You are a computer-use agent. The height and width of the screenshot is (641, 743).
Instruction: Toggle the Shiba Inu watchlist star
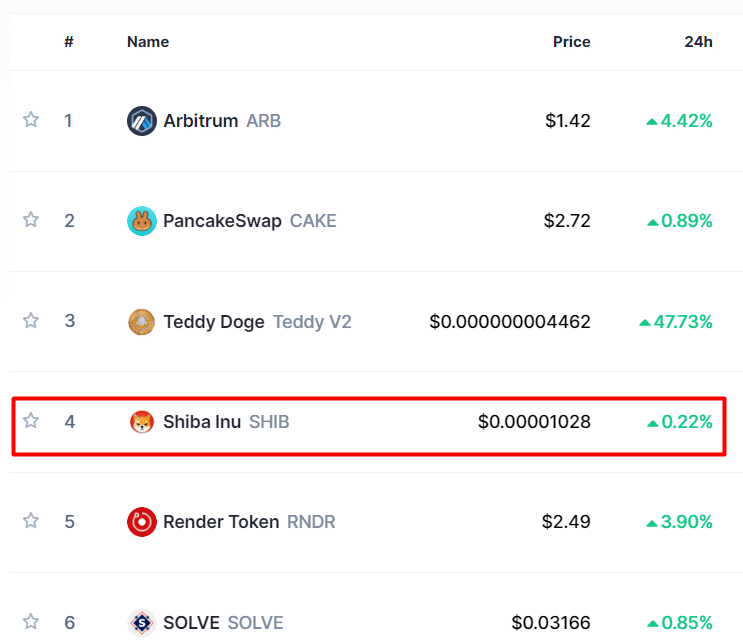[x=31, y=420]
